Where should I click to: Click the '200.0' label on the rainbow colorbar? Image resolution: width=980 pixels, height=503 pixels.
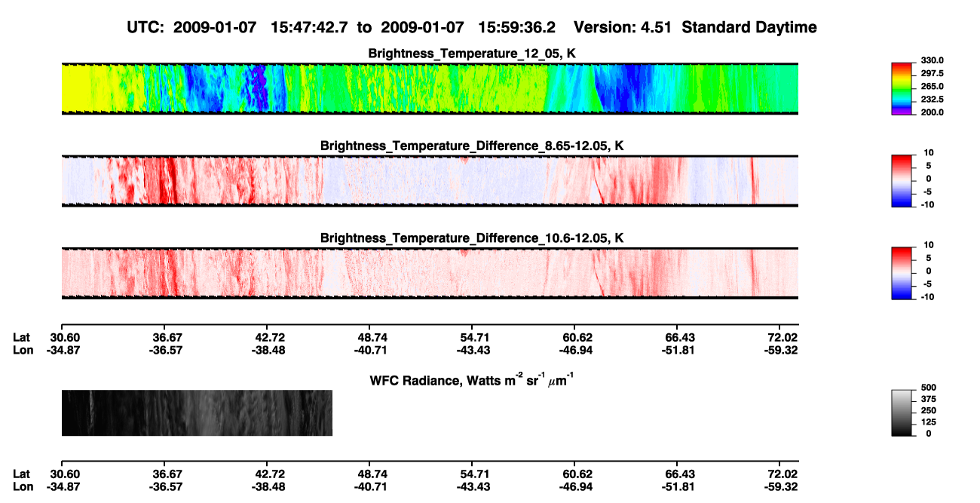(933, 112)
